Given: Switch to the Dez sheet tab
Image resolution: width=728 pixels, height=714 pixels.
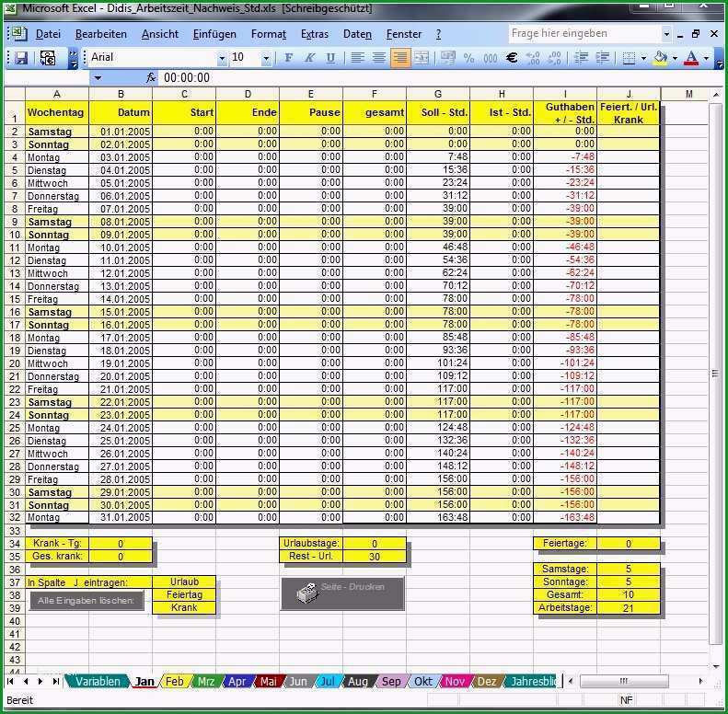Looking at the screenshot, I should point(487,682).
